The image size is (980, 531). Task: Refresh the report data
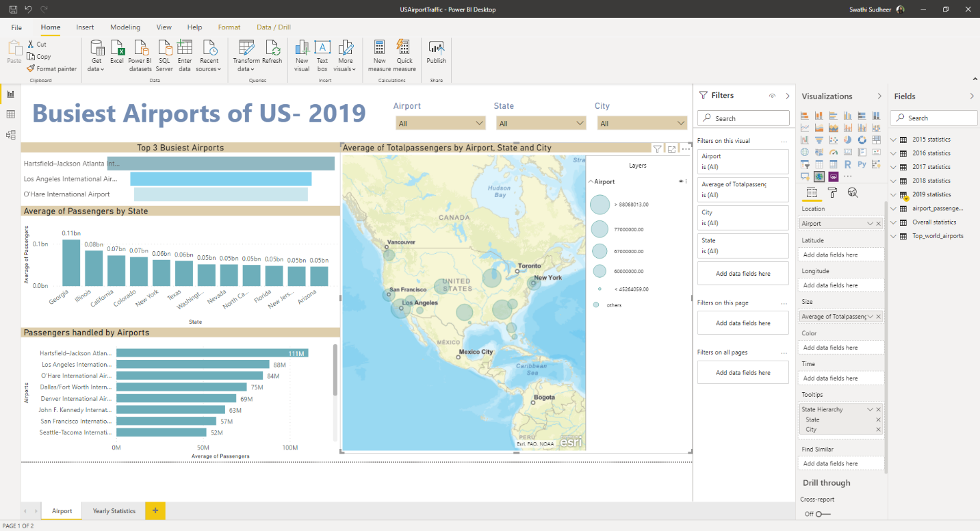pos(272,52)
